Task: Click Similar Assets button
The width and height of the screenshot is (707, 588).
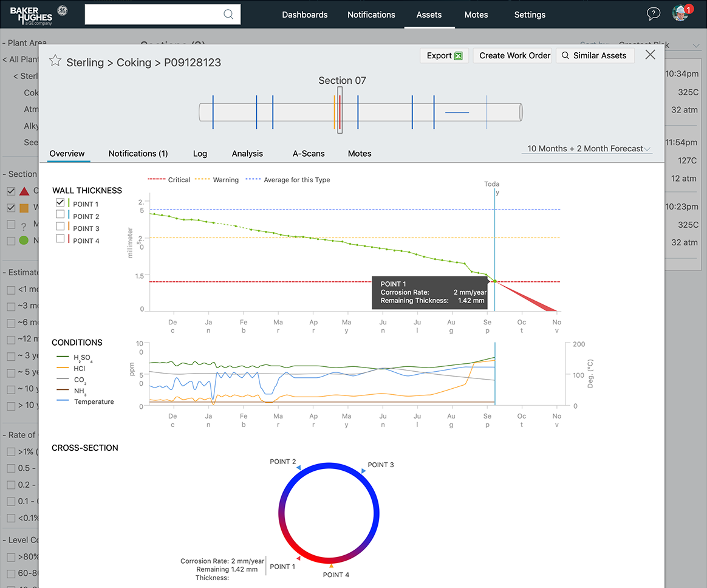Action: click(x=595, y=55)
